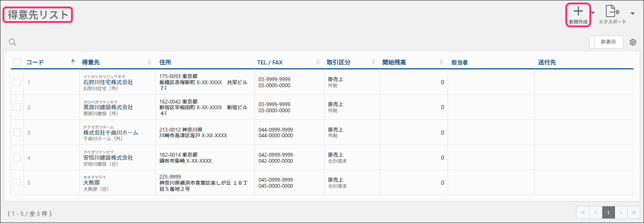This screenshot has height=223, width=644.
Task: Expand the dropdown arrow beside エクスポート
Action: (x=633, y=13)
